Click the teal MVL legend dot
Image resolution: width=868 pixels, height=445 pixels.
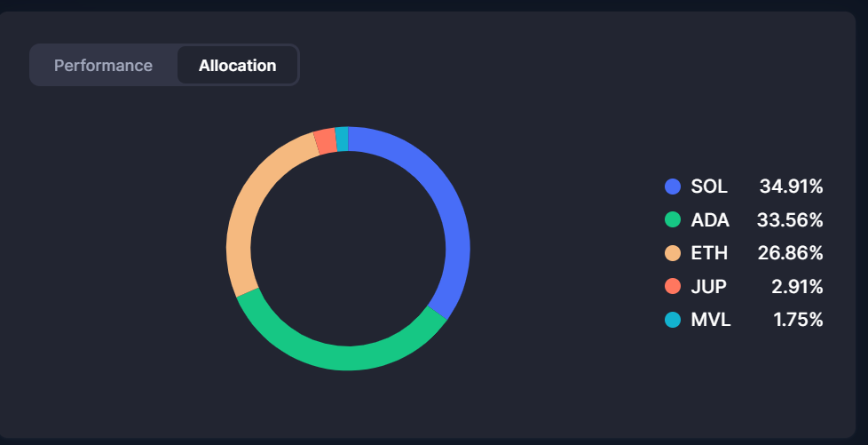pos(673,320)
